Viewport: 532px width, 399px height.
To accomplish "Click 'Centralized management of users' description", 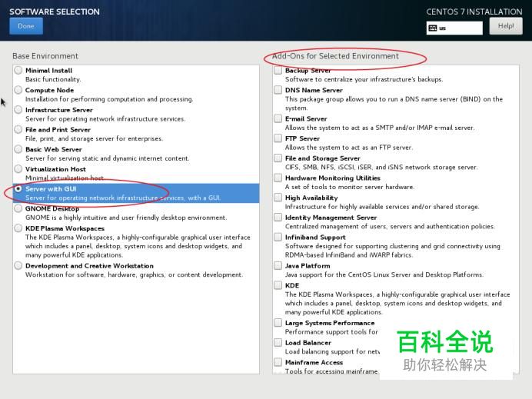I will (x=390, y=226).
